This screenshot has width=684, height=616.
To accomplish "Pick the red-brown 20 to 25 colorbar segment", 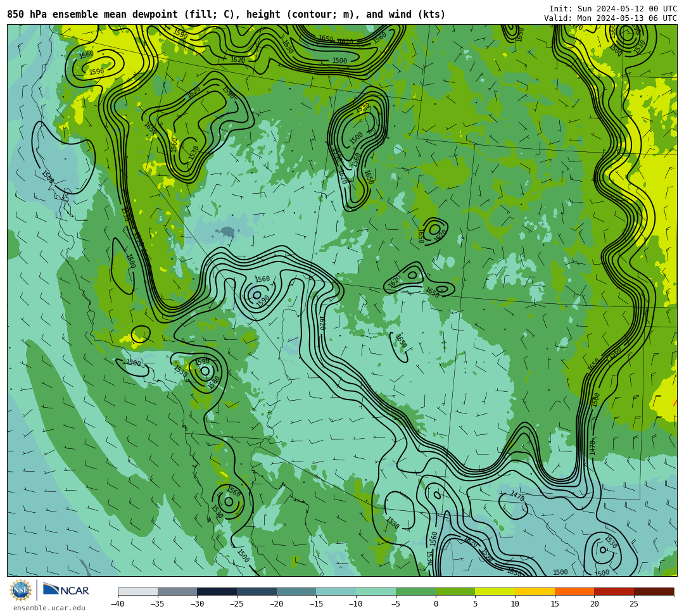I will pos(614,591).
